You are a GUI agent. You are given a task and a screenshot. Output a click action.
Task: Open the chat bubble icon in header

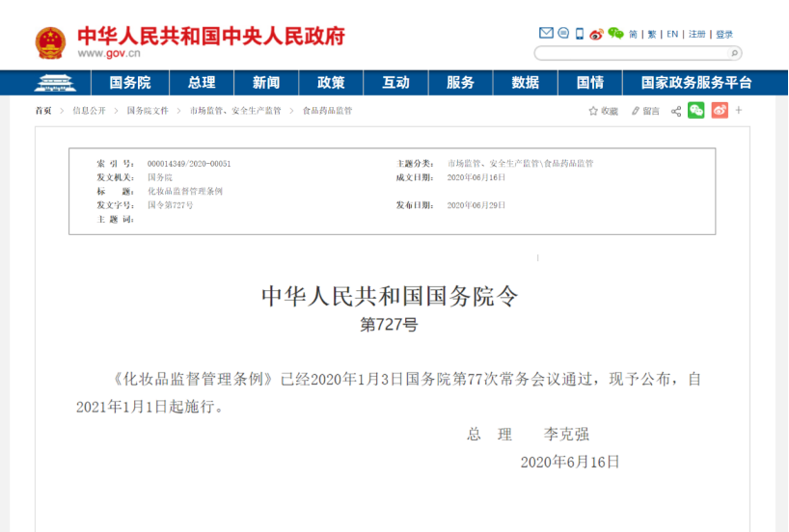[x=563, y=34]
